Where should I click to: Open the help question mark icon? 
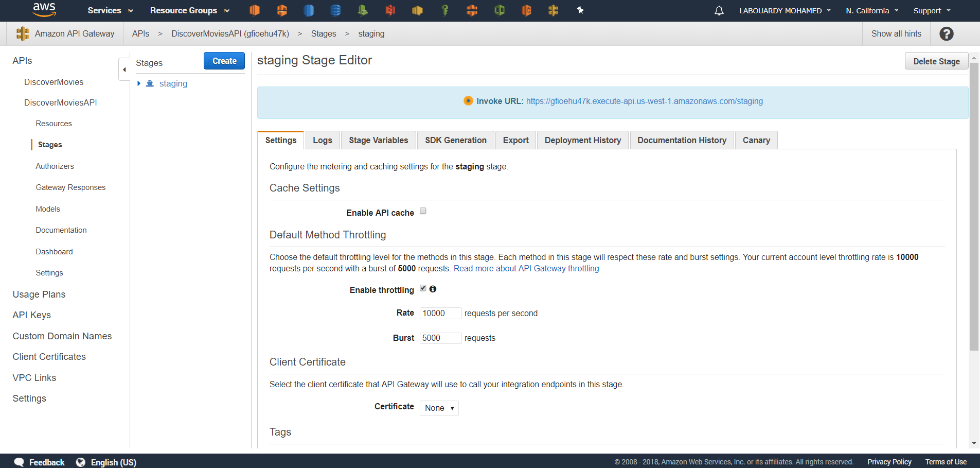(947, 33)
